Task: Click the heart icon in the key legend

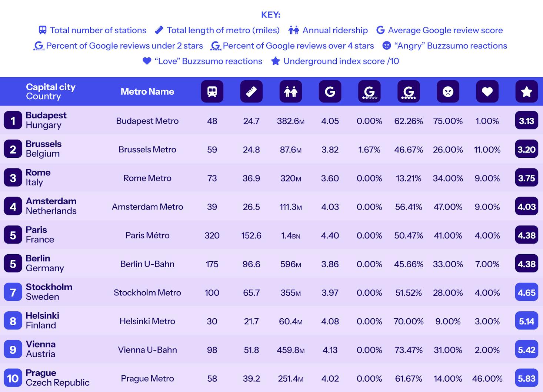Action: coord(147,61)
